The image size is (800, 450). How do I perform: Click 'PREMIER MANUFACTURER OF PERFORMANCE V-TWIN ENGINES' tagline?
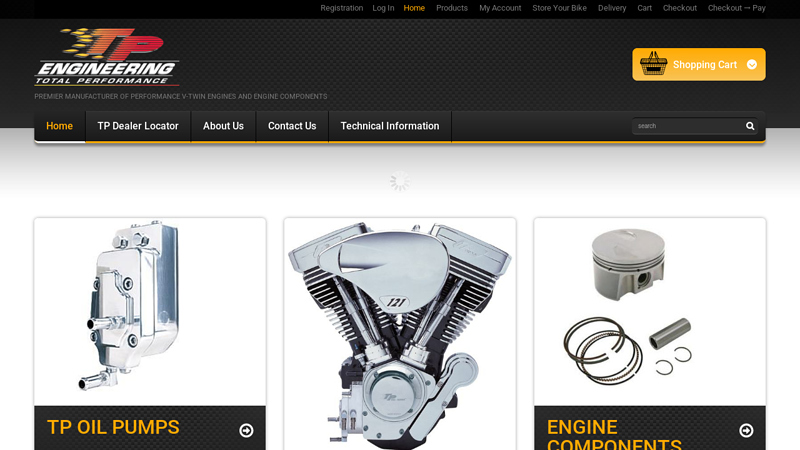181,96
